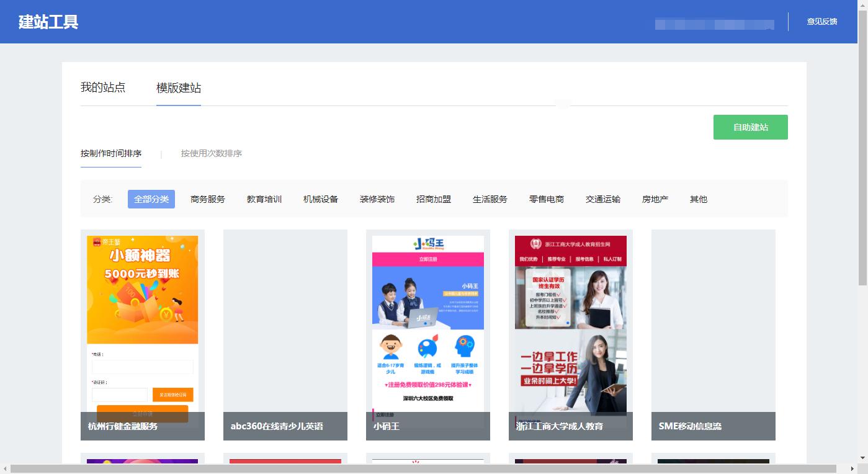The width and height of the screenshot is (868, 474).
Task: Select the 机械设备 category
Action: click(x=320, y=199)
